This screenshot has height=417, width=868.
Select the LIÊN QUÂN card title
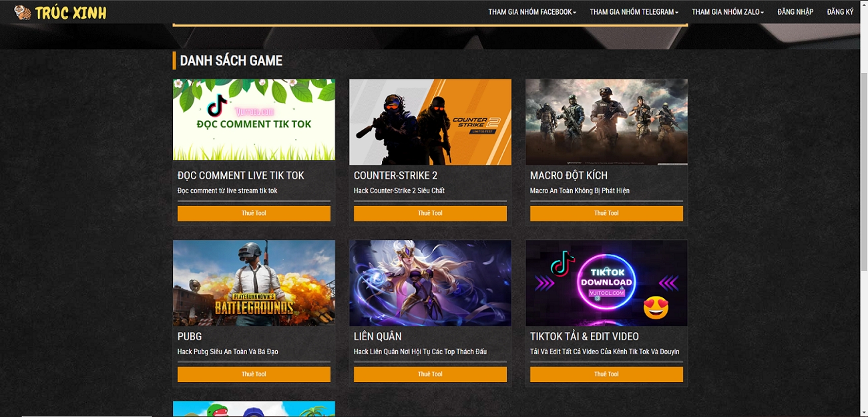[x=378, y=337]
